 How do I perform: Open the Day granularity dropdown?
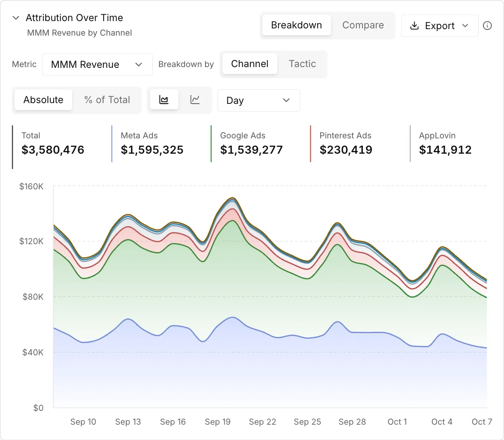pos(259,100)
